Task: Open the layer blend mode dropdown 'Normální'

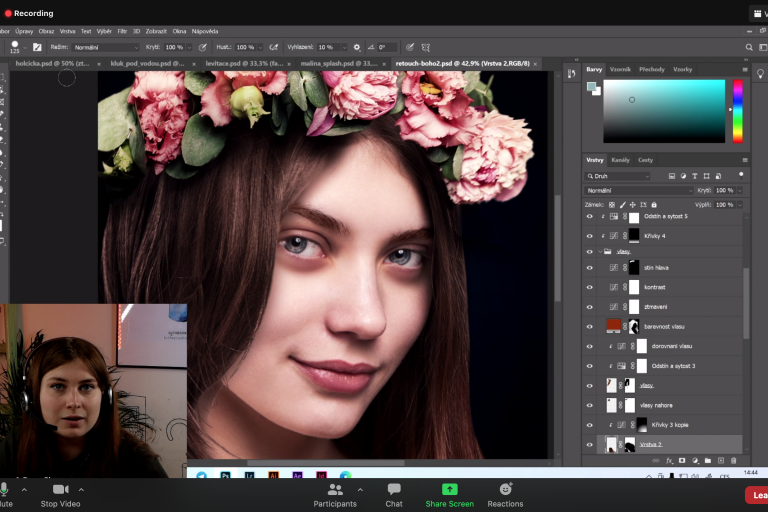Action: click(x=638, y=190)
